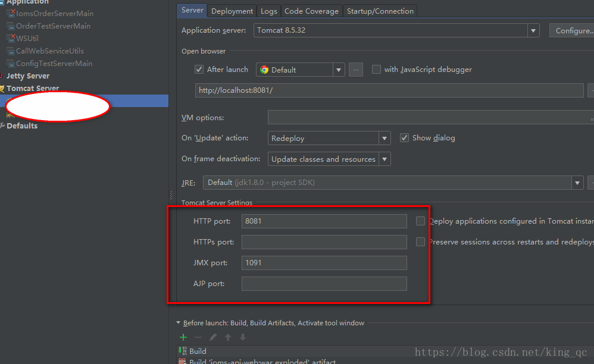Click the edit before-launch task pencil icon

click(x=213, y=337)
